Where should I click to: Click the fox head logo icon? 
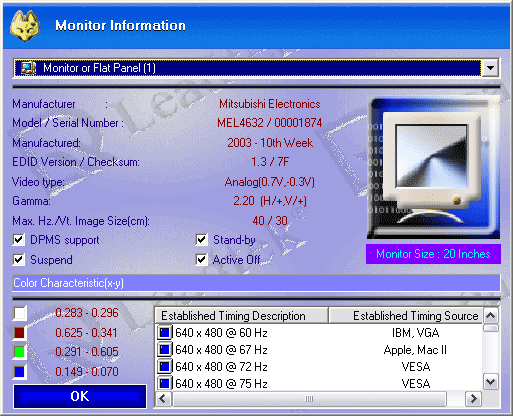pos(25,26)
